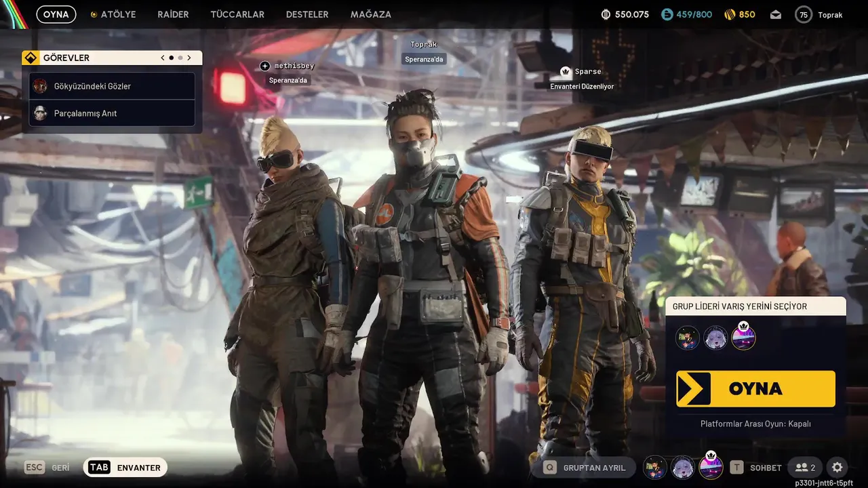Click the Gökyüzündeki Gözler quest giver portrait

(x=40, y=86)
